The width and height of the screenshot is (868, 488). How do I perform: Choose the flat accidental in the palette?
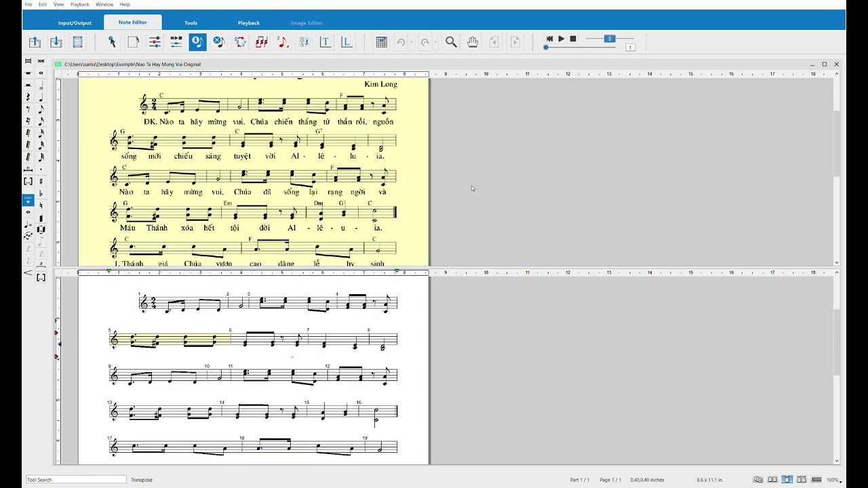pos(41,194)
